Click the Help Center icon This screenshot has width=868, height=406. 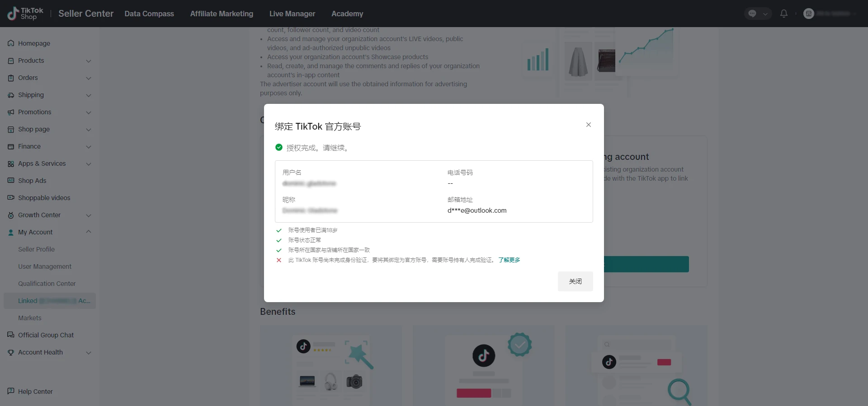click(11, 392)
